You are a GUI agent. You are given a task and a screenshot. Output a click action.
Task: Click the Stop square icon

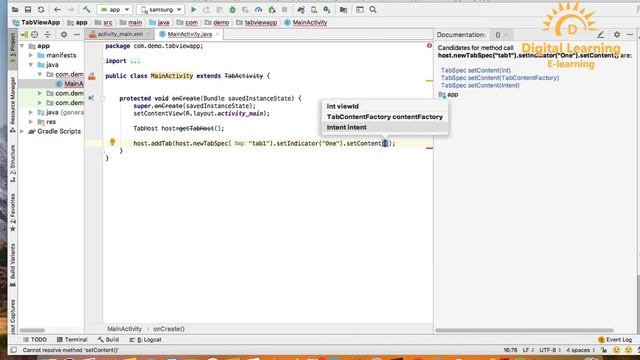[x=284, y=9]
